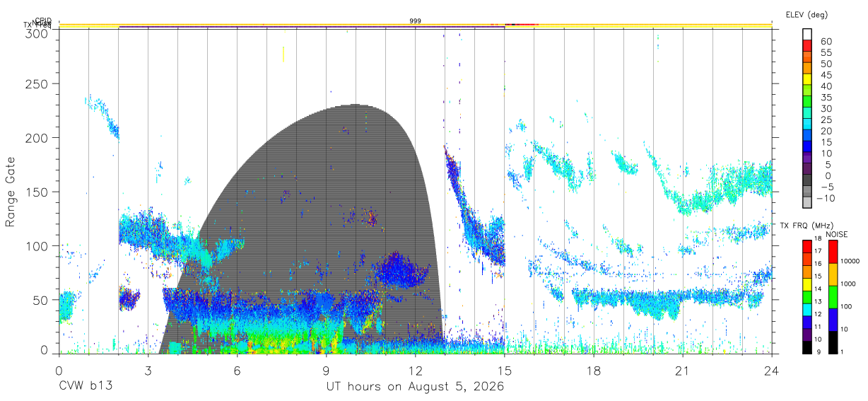Click the "TX FRQ (MHz)" legend title
The image size is (868, 401).
click(x=805, y=225)
